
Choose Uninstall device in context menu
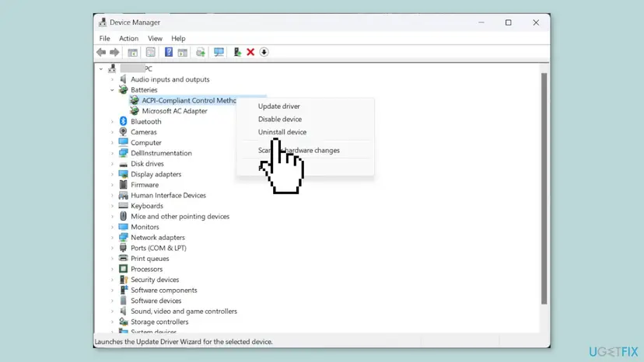282,132
